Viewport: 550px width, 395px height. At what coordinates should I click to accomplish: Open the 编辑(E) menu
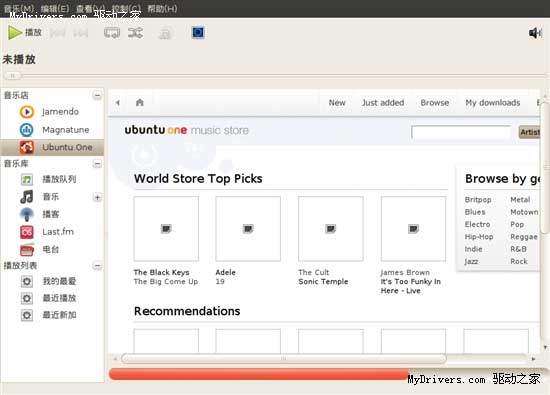[x=55, y=8]
